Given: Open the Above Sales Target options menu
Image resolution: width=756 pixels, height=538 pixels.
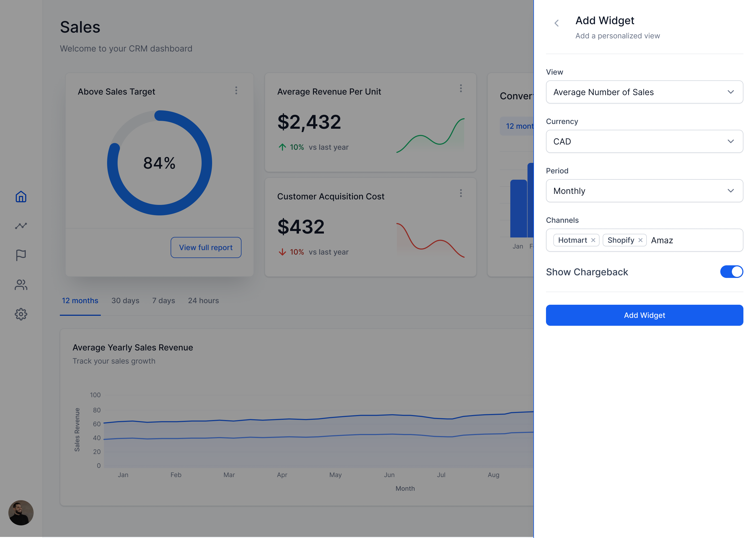Looking at the screenshot, I should [236, 90].
